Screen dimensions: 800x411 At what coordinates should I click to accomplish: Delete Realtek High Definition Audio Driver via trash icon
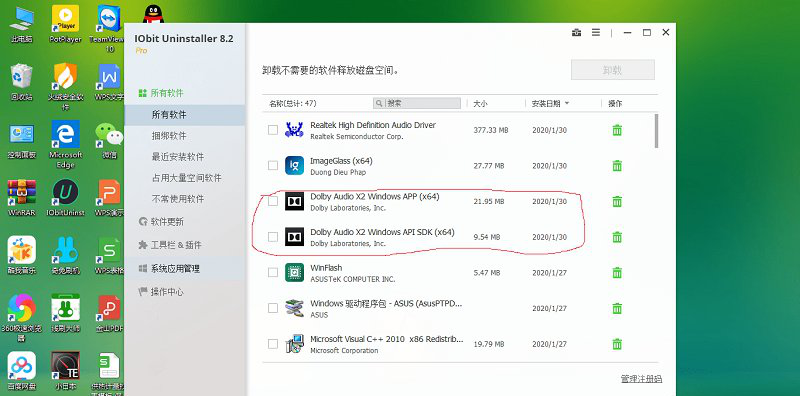click(x=617, y=130)
